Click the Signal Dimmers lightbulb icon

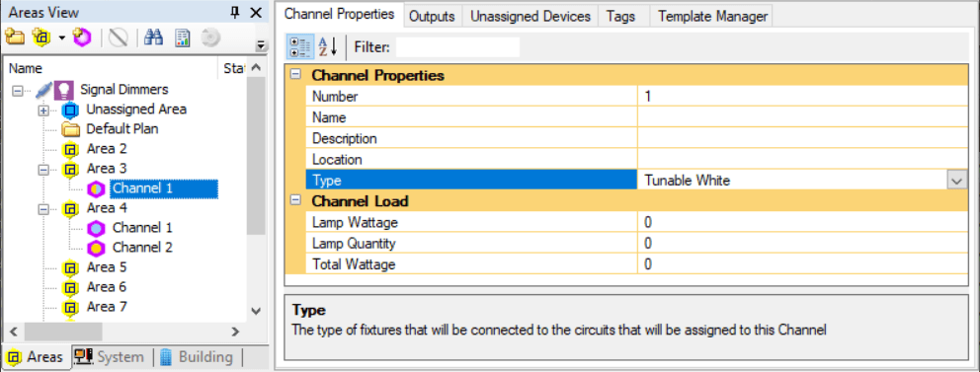[63, 90]
